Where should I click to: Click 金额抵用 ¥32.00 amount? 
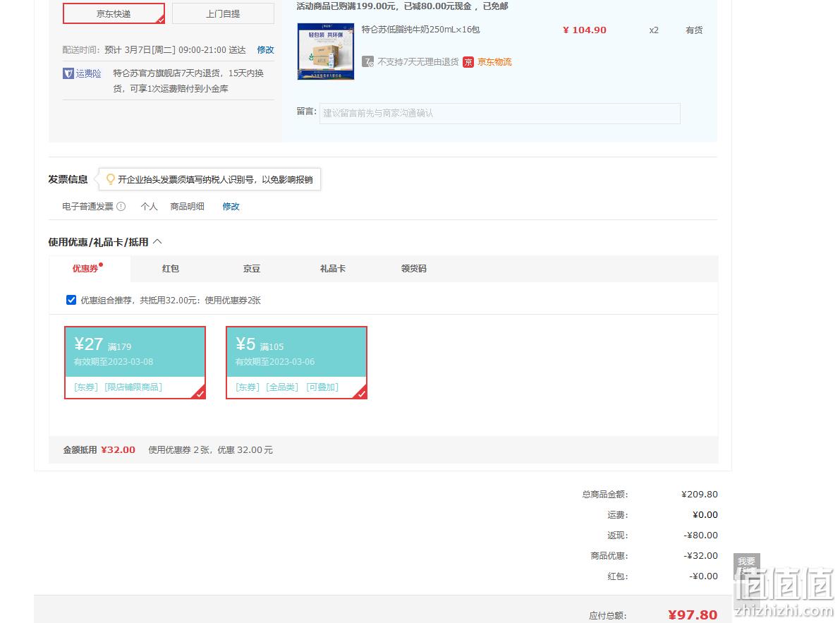[x=118, y=450]
